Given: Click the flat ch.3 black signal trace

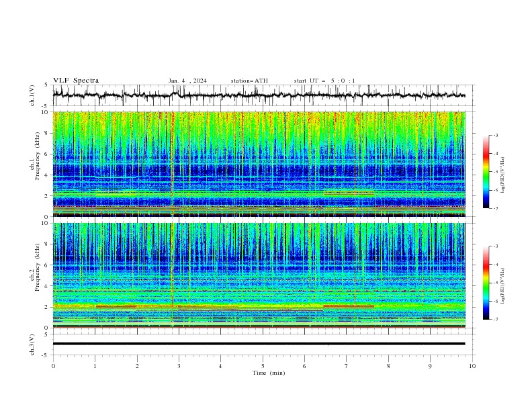Looking at the screenshot, I should coord(259,344).
